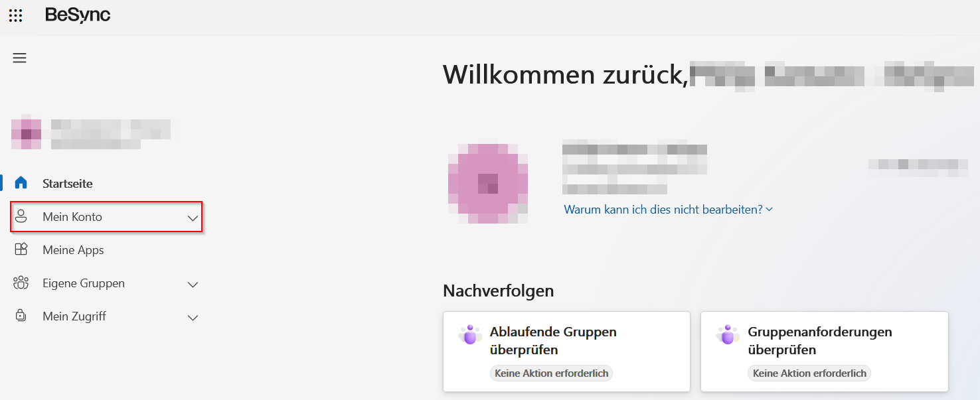
Task: Click large profile avatar in welcome area
Action: [488, 182]
